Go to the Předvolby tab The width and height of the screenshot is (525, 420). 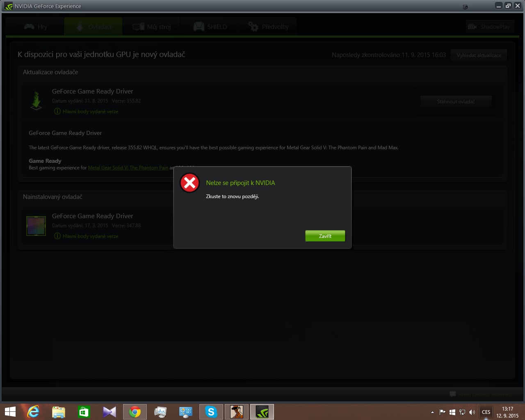[268, 27]
